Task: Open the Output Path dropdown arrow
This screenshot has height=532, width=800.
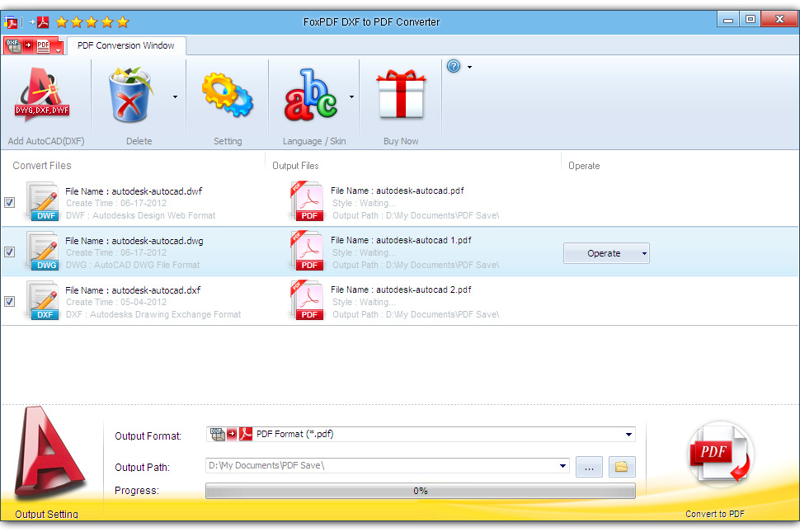Action: [562, 466]
